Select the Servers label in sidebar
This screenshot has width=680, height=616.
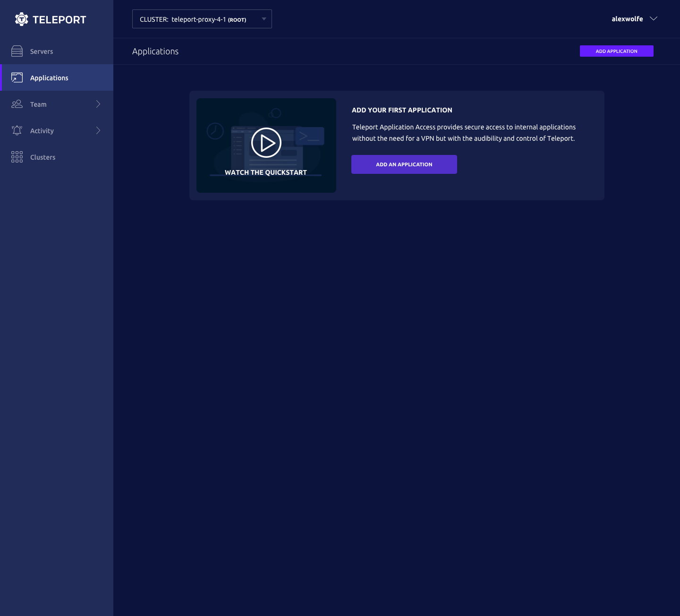tap(42, 51)
